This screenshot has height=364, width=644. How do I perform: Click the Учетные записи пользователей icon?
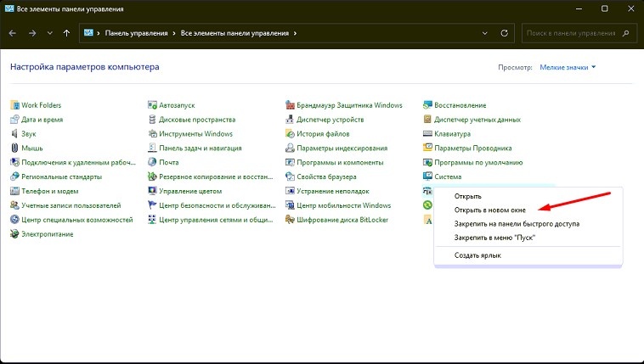point(14,205)
